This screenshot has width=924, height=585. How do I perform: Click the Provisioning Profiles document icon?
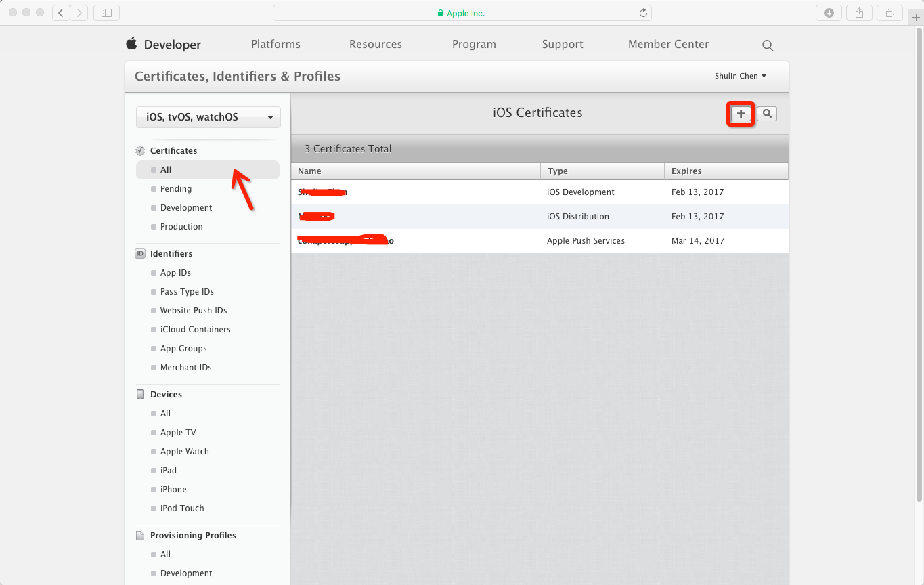pos(140,535)
